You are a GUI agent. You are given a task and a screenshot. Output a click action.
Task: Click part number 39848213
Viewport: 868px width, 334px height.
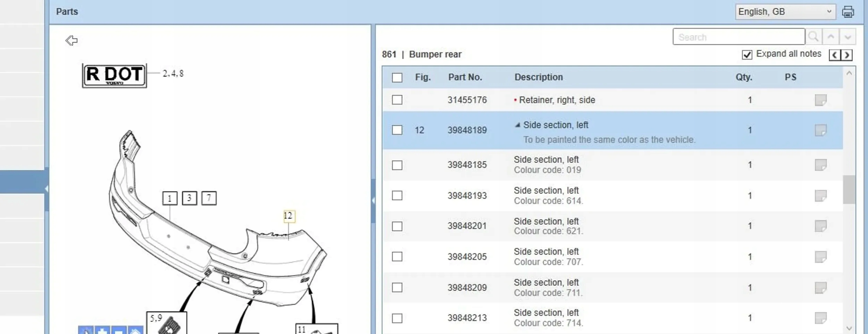click(467, 318)
